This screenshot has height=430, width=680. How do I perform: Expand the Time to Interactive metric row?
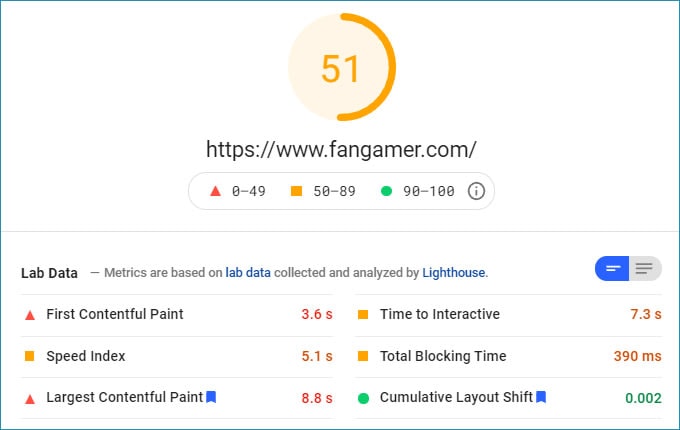click(x=508, y=314)
